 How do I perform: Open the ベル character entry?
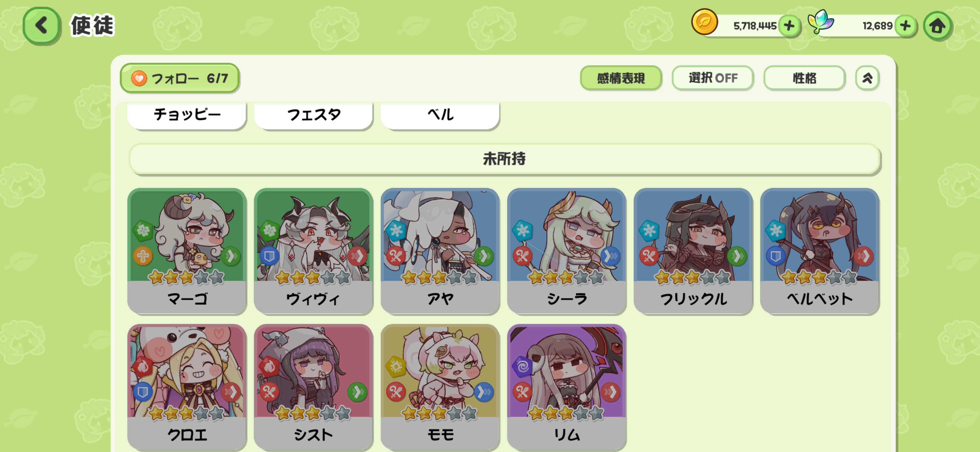(440, 115)
